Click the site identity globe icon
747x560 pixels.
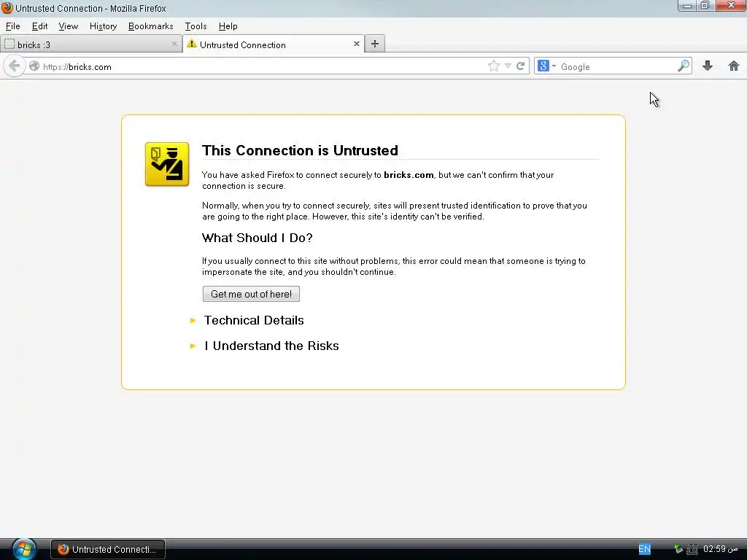pyautogui.click(x=34, y=66)
